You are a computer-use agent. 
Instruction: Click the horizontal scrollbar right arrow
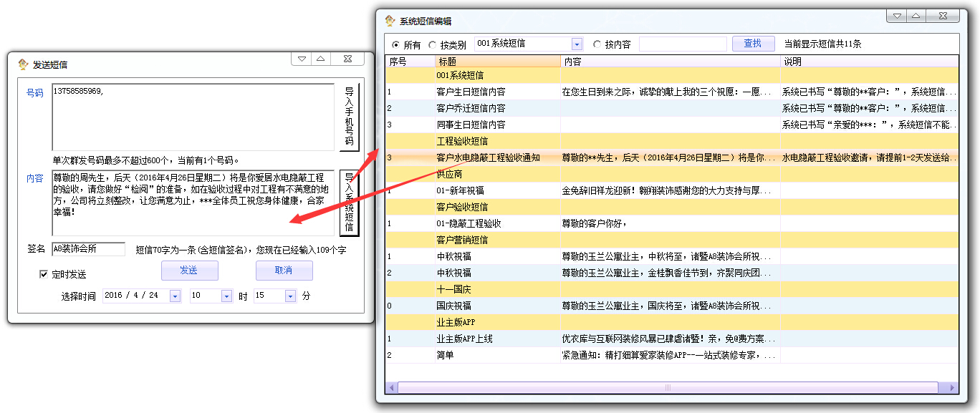pyautogui.click(x=952, y=387)
